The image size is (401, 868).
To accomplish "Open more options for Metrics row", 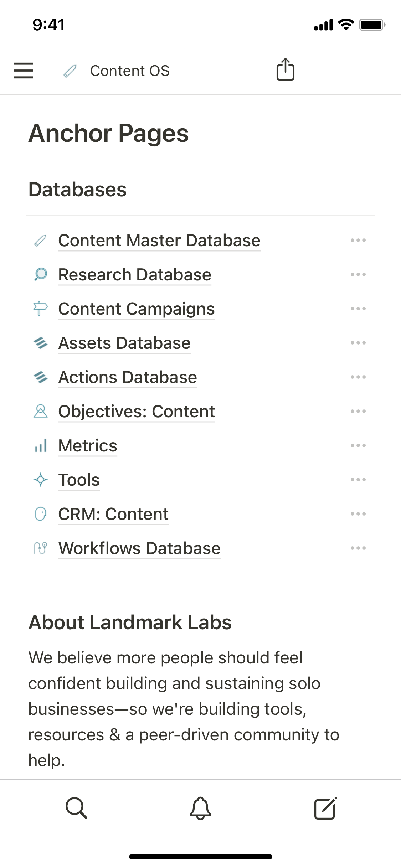I will (x=358, y=445).
